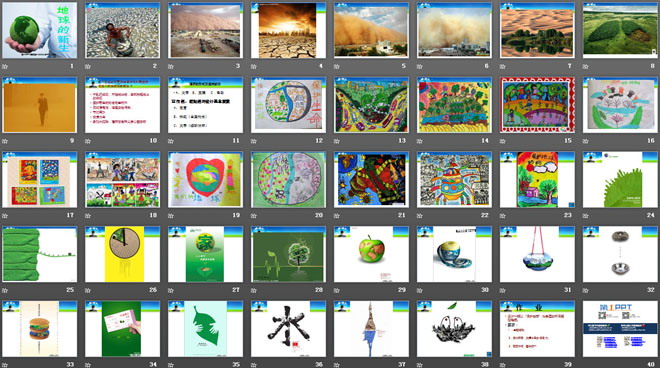
Task: Click the animation star icon under slide 32
Action: point(585,290)
